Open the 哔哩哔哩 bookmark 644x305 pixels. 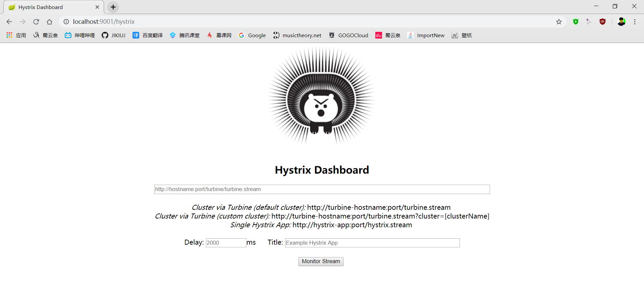[80, 35]
